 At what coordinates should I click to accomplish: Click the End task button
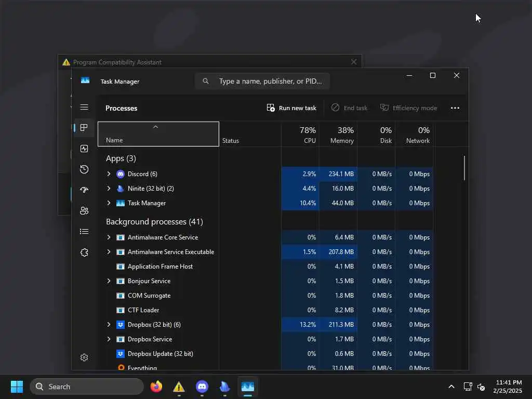pos(349,108)
